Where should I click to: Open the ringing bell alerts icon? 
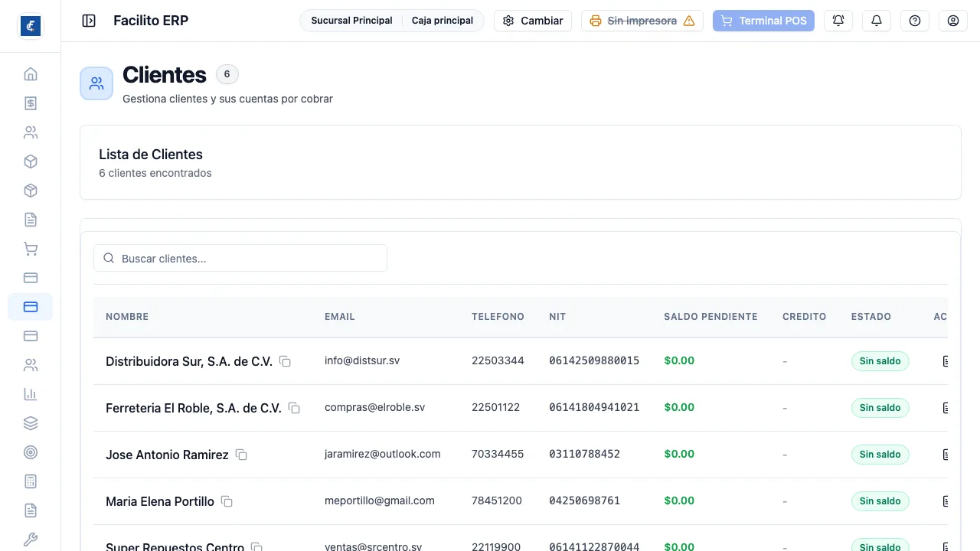pyautogui.click(x=838, y=21)
